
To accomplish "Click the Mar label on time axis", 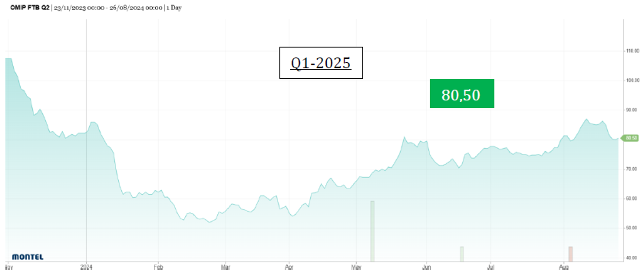I will [225, 268].
